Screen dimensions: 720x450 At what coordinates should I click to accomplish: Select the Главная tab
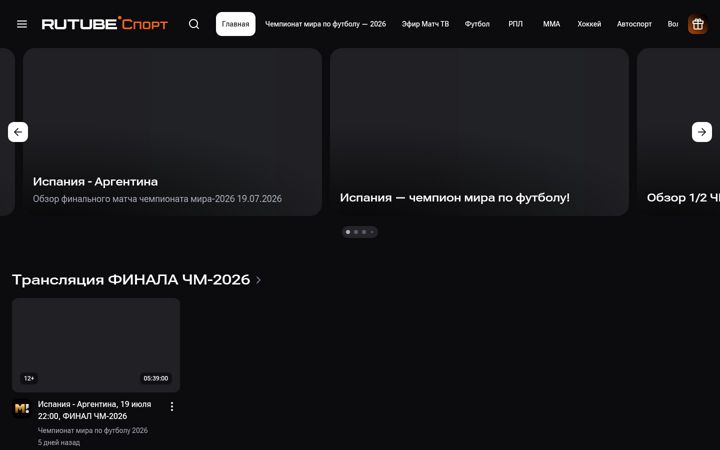point(236,24)
